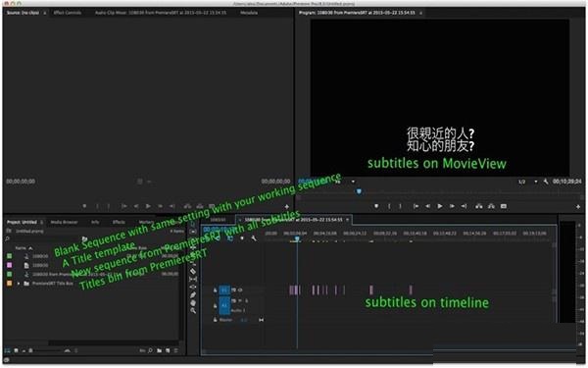Toggle audio track A1 targeting
Screen dimensions: 588x368
pos(224,305)
